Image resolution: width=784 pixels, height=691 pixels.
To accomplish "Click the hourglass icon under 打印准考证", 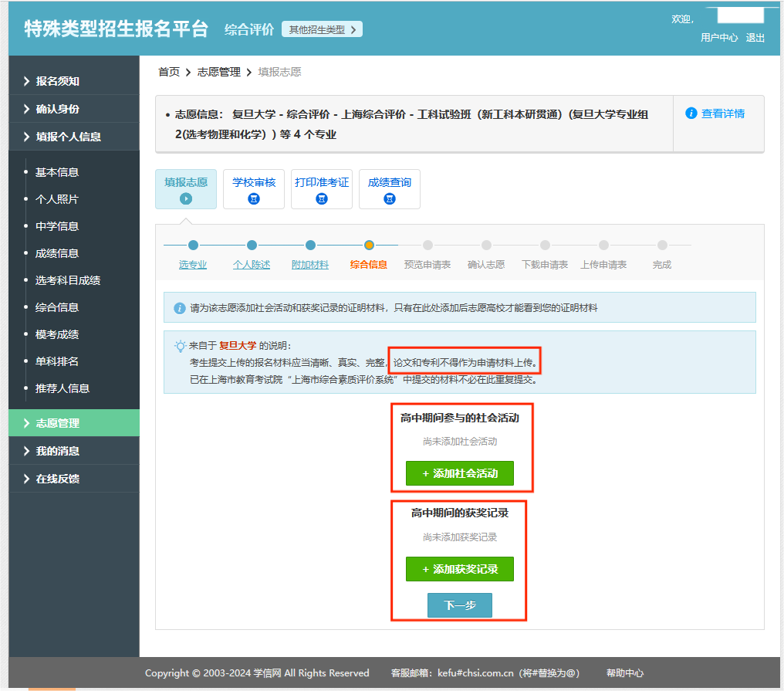I will 322,198.
